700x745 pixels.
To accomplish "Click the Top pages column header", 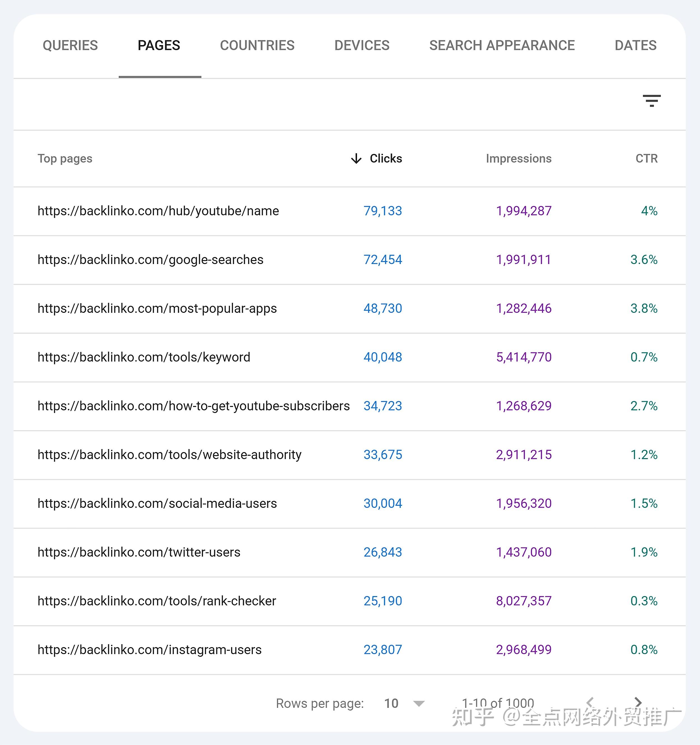I will pos(65,158).
